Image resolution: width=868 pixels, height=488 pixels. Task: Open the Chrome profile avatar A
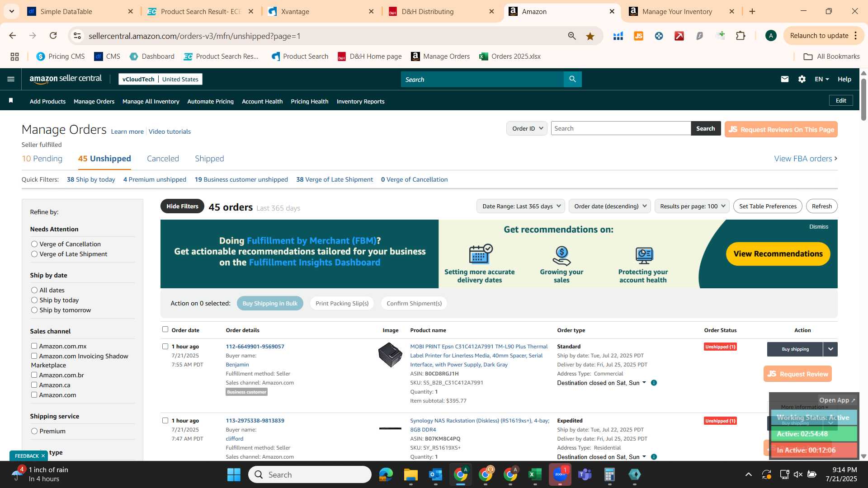(x=771, y=36)
